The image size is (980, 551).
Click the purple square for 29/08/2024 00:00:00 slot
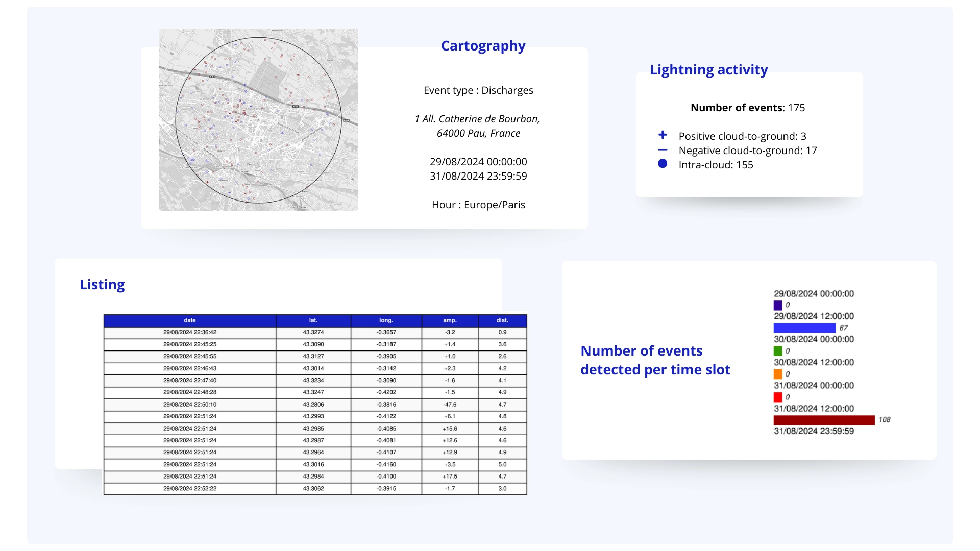[777, 305]
